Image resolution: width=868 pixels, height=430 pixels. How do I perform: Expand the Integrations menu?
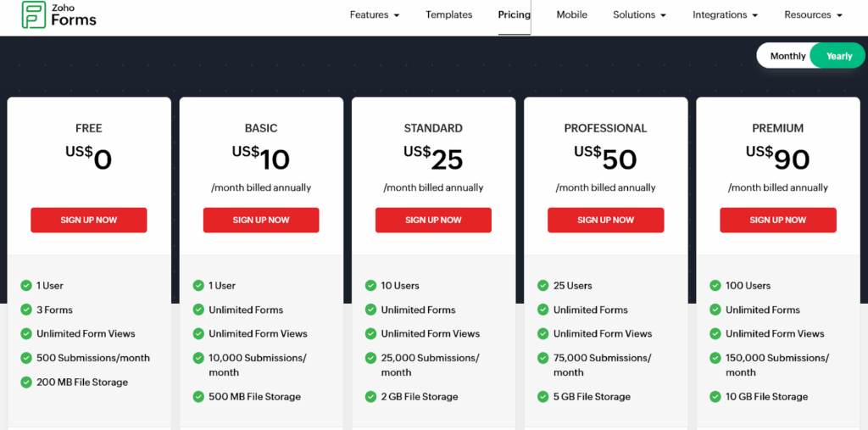725,15
